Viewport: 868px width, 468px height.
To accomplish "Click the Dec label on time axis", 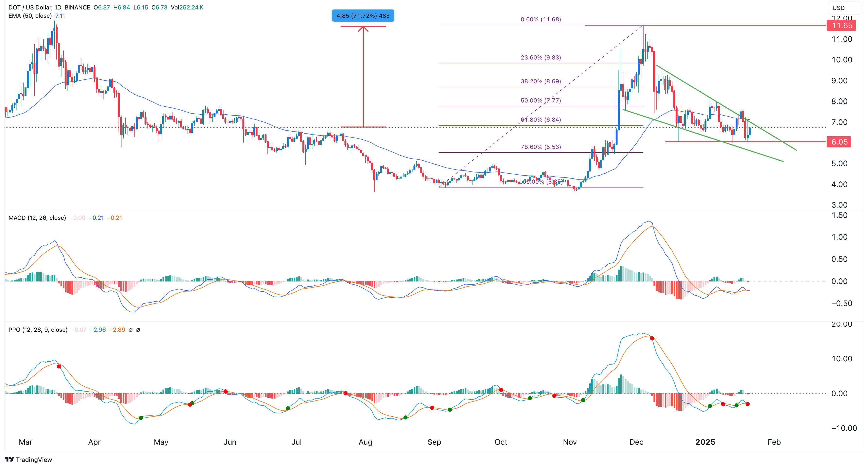I will point(636,442).
